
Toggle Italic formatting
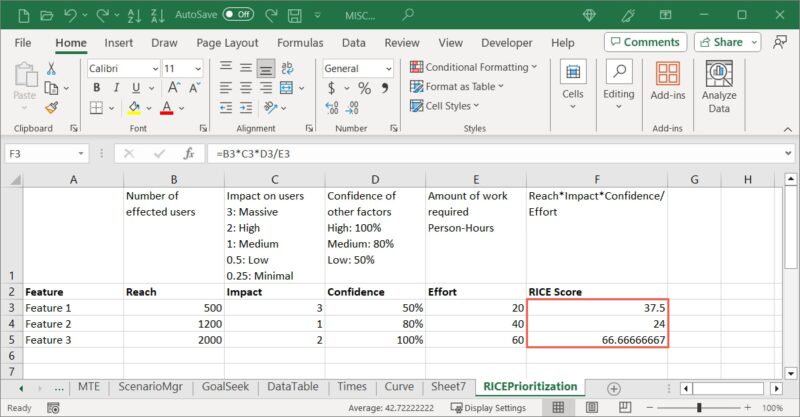(116, 88)
